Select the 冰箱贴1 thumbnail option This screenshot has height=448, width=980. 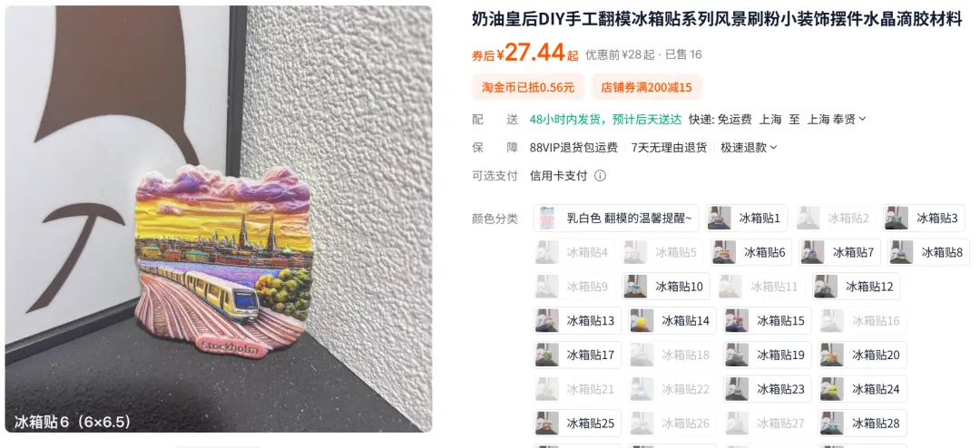click(747, 218)
